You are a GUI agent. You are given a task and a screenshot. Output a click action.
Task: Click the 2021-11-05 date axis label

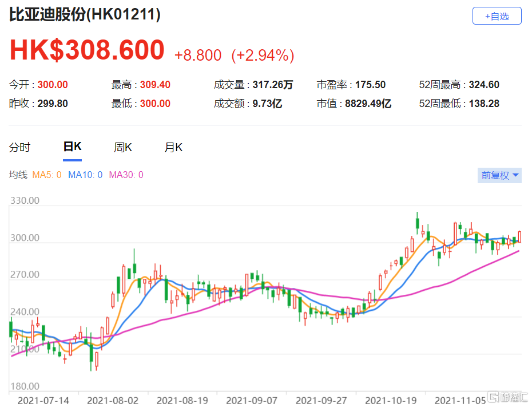tap(460, 401)
